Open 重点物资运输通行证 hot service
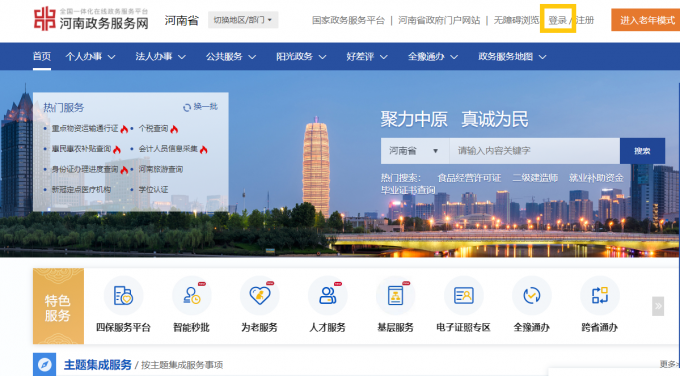The height and width of the screenshot is (376, 680). 85,128
